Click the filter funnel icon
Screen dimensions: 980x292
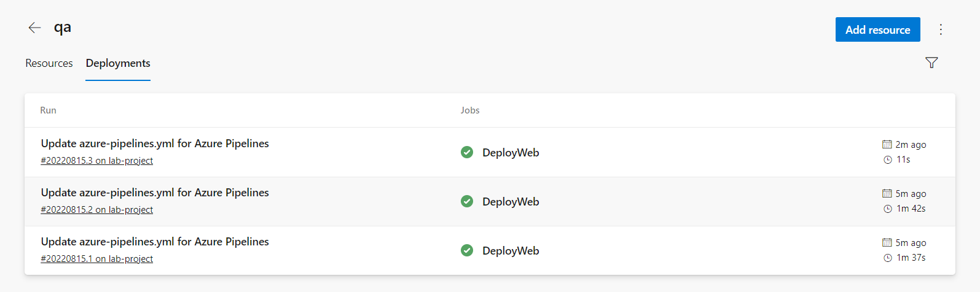pyautogui.click(x=931, y=63)
